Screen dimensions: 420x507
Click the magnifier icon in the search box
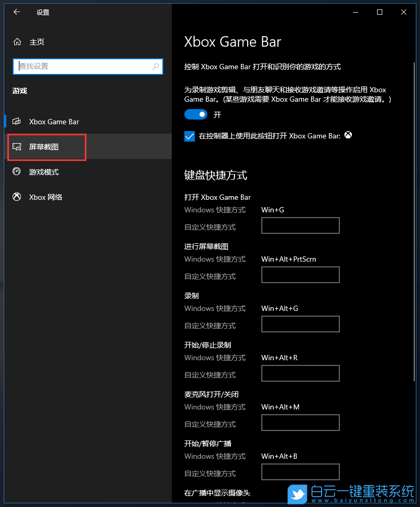click(156, 67)
